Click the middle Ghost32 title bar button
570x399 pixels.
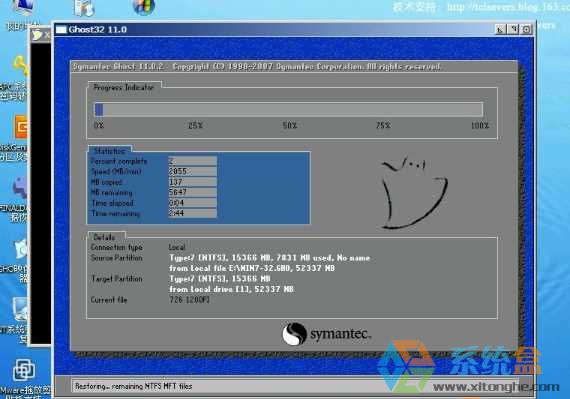[513, 29]
